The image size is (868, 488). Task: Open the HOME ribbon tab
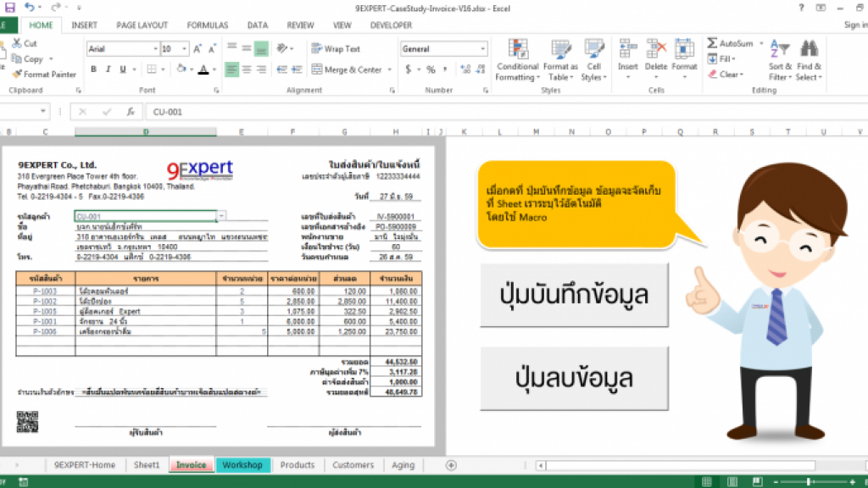click(x=41, y=25)
